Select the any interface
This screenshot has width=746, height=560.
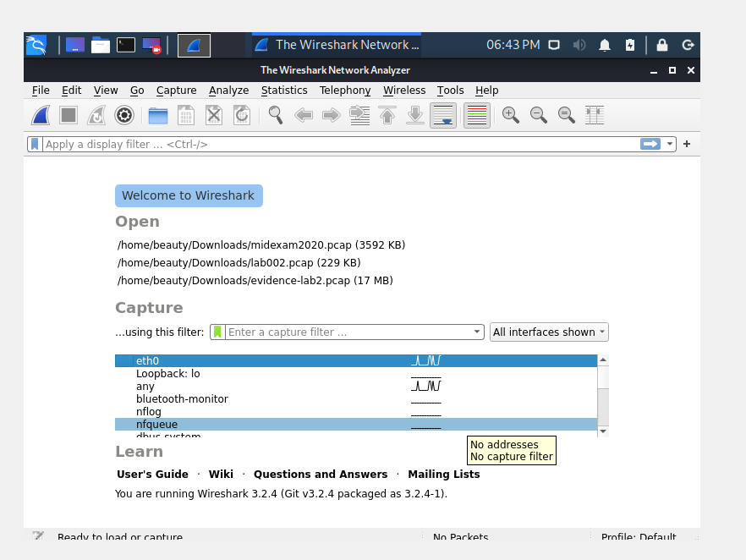[356, 387]
